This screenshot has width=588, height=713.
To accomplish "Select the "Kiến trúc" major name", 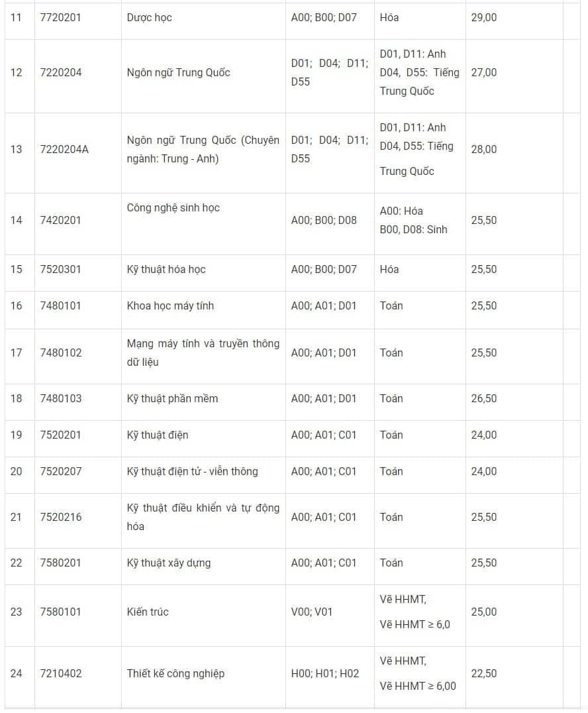I will click(x=148, y=612).
